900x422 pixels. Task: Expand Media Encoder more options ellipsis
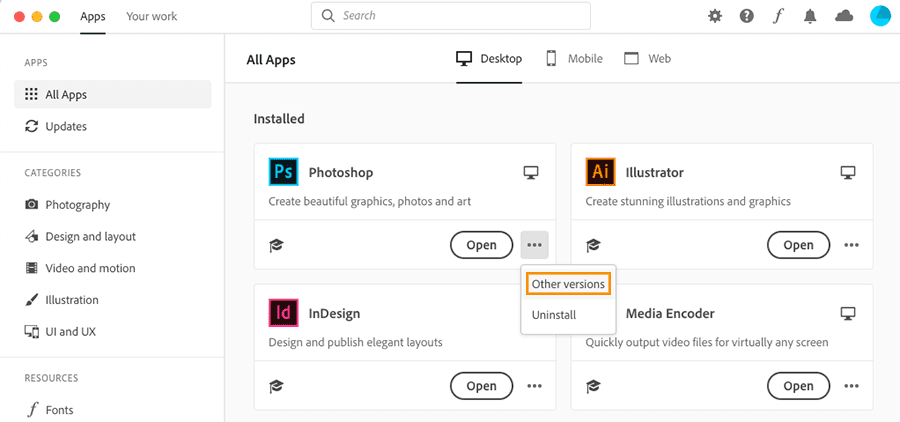(x=851, y=385)
